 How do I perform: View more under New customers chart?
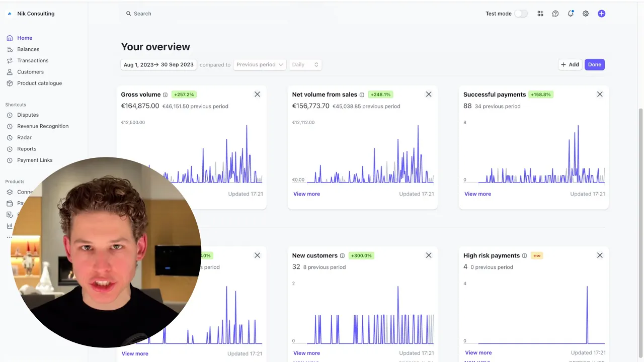(306, 353)
